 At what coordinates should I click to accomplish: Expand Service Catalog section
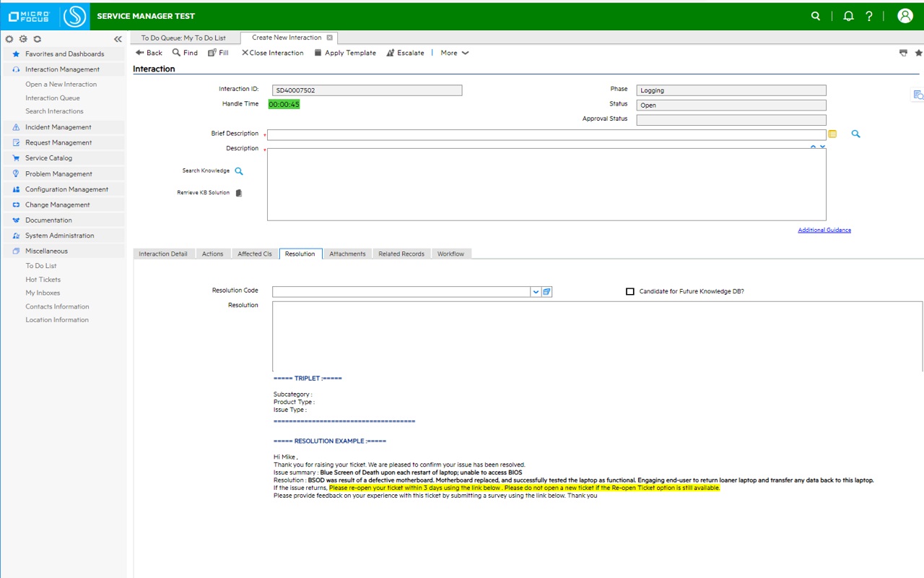click(64, 158)
